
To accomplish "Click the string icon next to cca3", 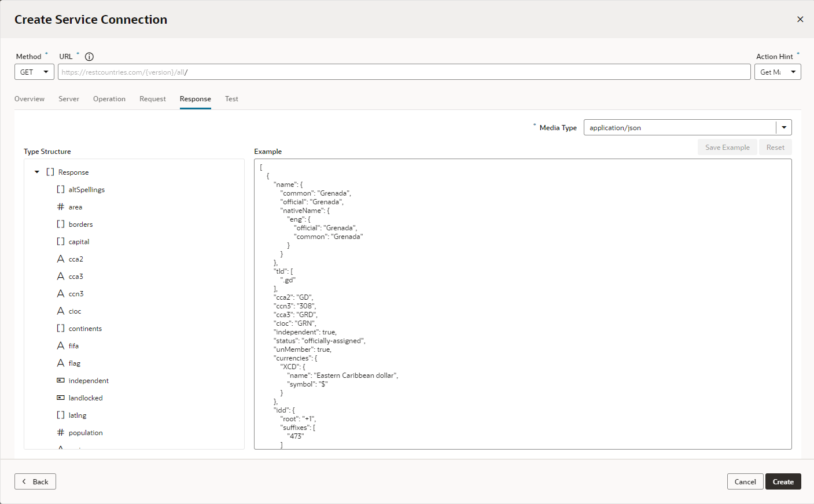I will [61, 277].
